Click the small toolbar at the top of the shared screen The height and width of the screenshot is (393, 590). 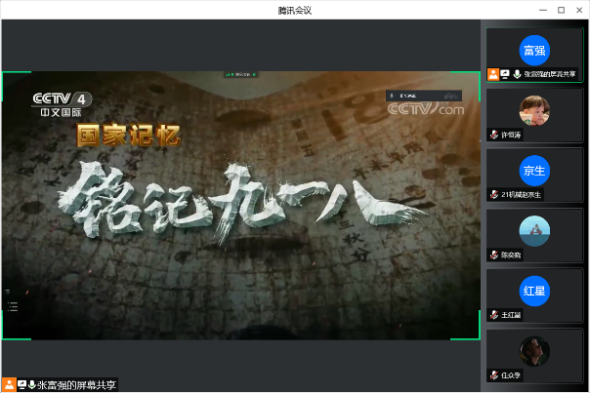coord(241,75)
